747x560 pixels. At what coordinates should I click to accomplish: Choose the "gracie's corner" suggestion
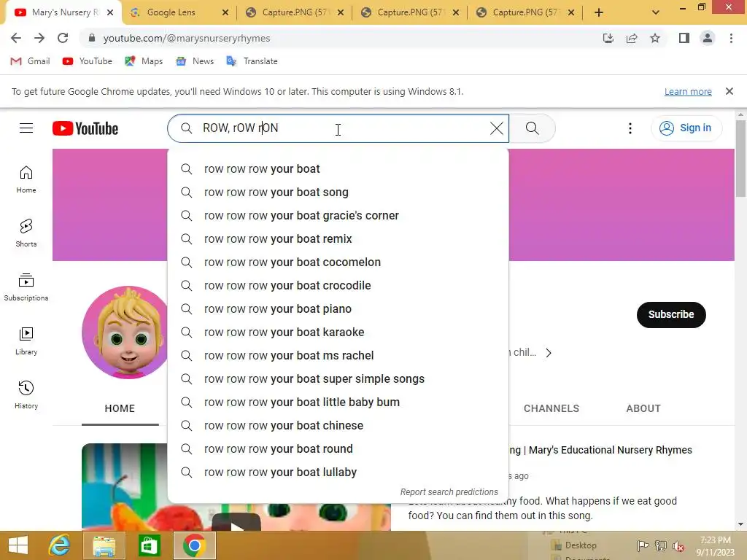coord(338,216)
